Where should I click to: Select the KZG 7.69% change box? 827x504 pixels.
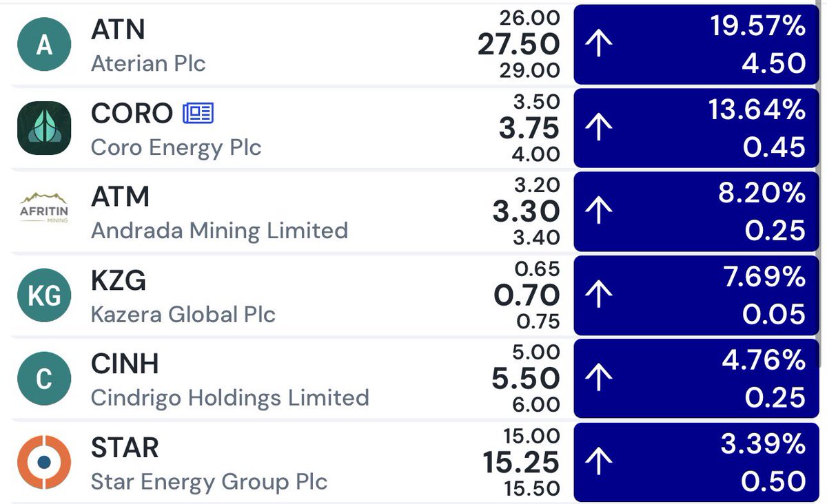coord(699,295)
